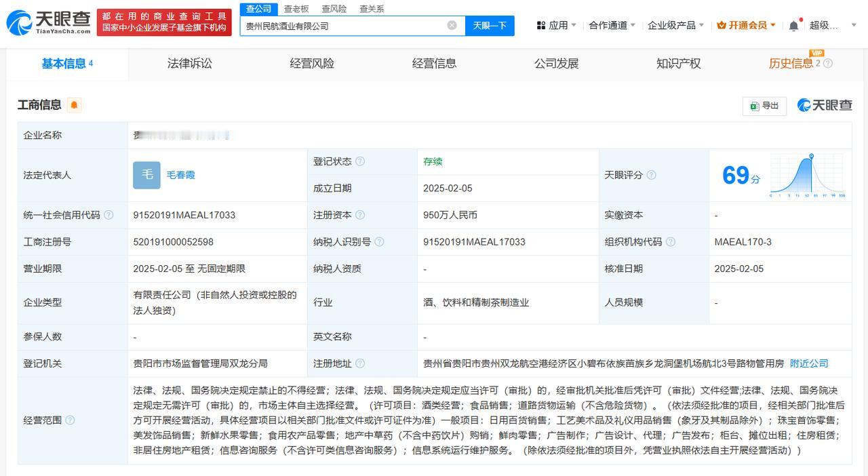The image size is (868, 476).
Task: Click the 核准日期 value 2025-02-05
Action: tap(739, 269)
